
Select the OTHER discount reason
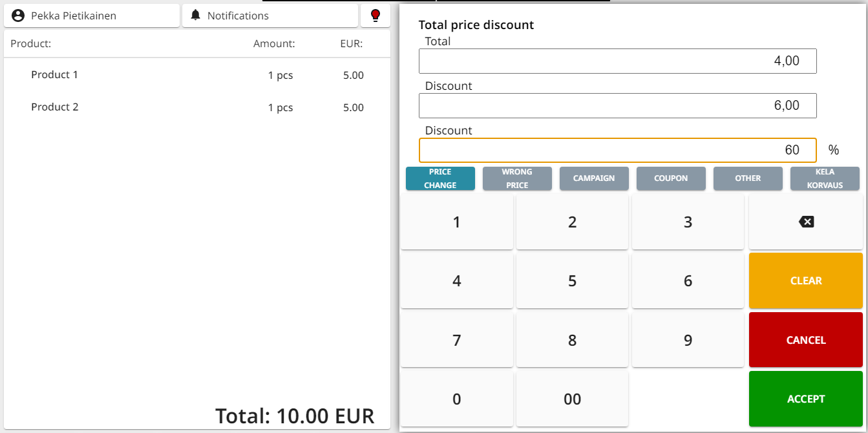[748, 178]
